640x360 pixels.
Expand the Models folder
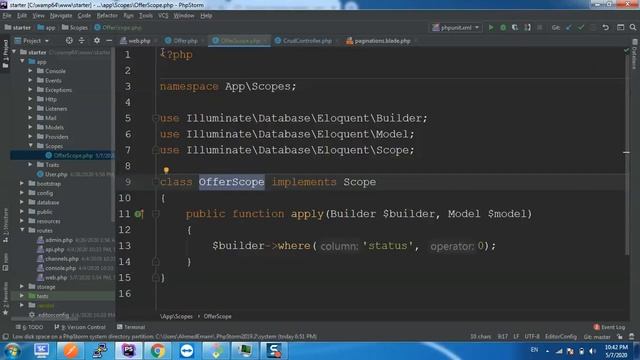pyautogui.click(x=30, y=127)
